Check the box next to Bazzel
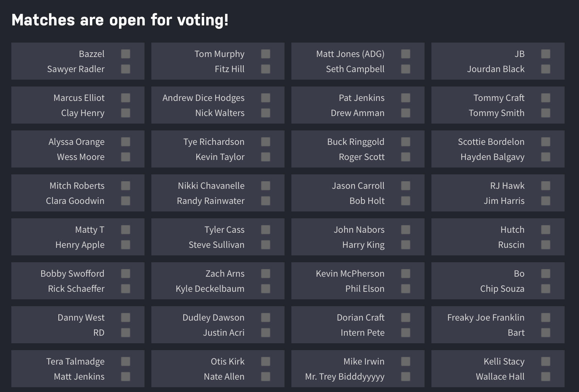 [126, 54]
